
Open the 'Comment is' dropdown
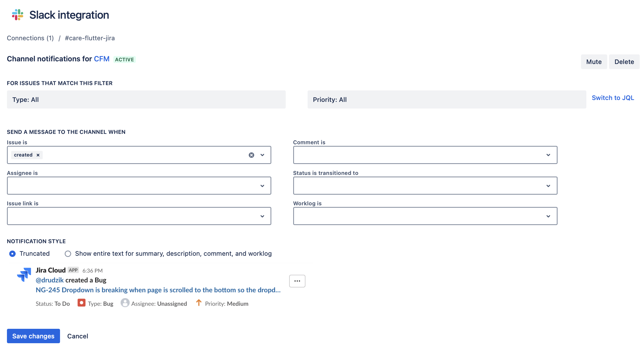(x=425, y=155)
